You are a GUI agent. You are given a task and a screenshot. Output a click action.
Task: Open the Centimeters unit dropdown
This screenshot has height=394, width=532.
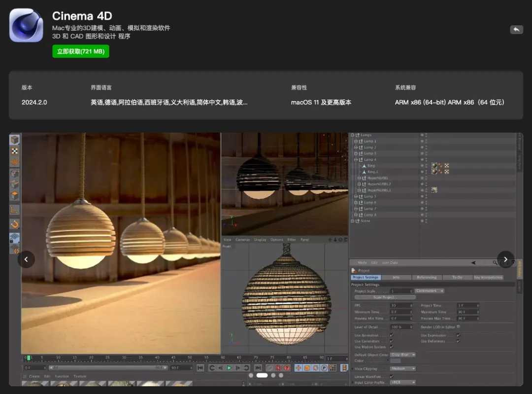point(429,291)
